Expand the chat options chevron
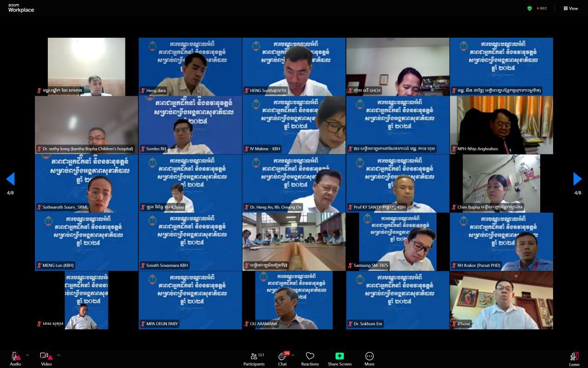The width and height of the screenshot is (588, 368). [x=293, y=355]
